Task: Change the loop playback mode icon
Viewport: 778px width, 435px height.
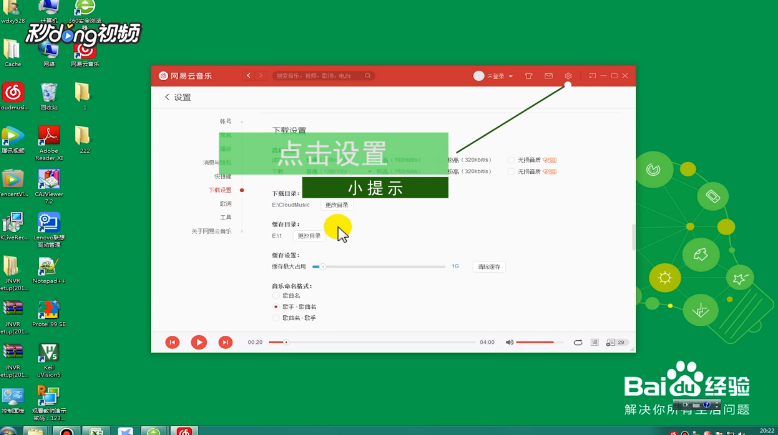Action: [x=578, y=342]
